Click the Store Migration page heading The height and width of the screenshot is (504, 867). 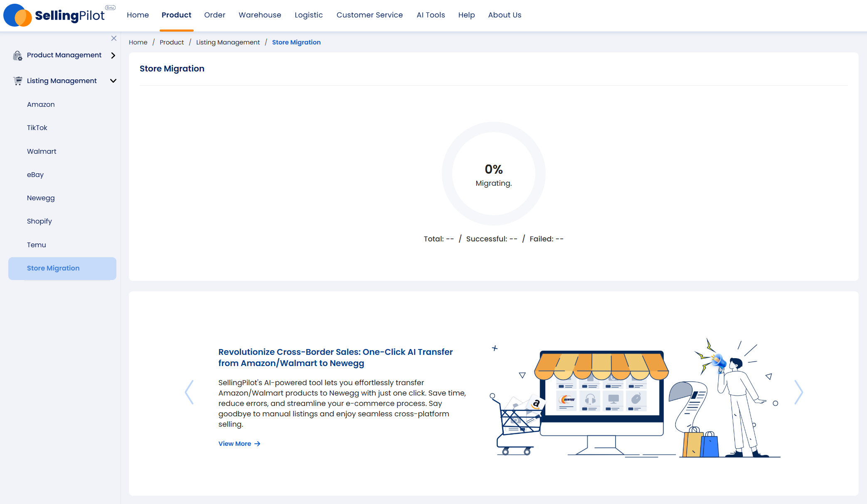tap(172, 69)
